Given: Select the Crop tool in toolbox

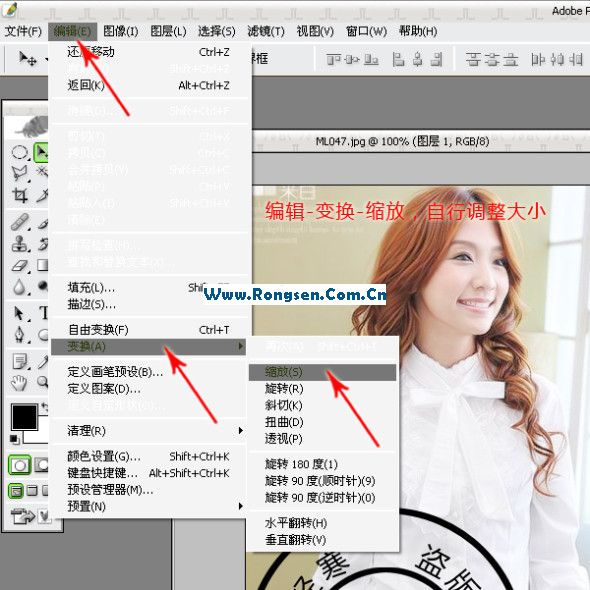Looking at the screenshot, I should [20, 195].
